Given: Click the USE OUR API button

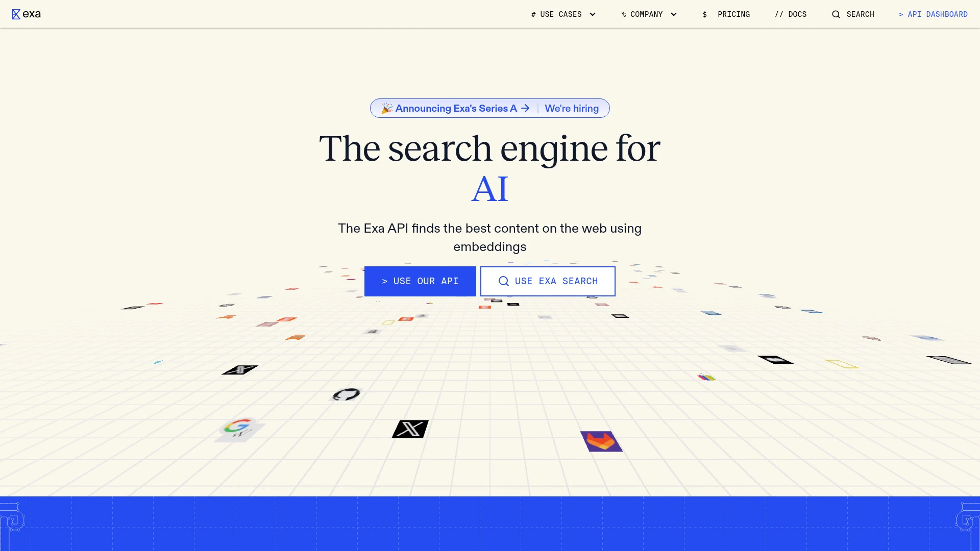Looking at the screenshot, I should coord(420,281).
